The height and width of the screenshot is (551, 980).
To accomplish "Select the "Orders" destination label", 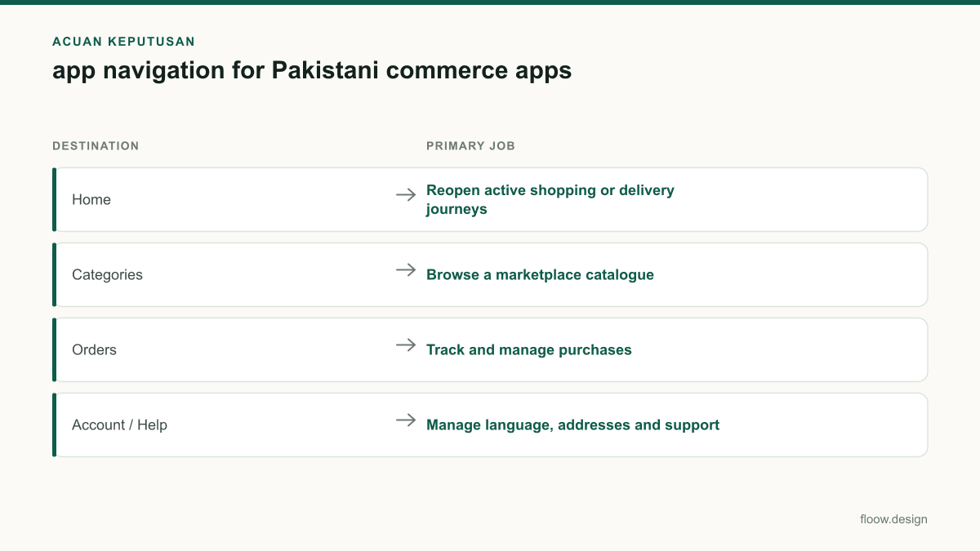I will coord(94,350).
